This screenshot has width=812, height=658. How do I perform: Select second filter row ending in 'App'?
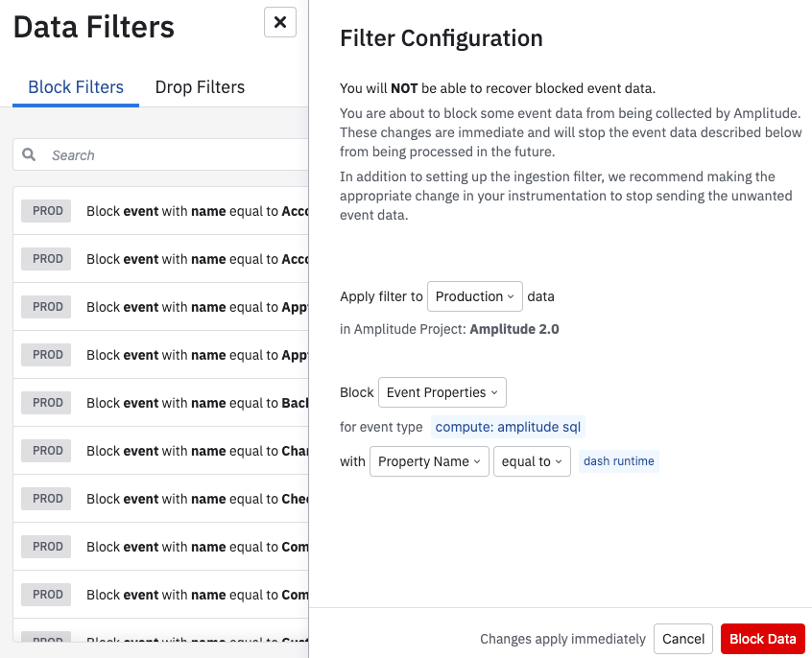coord(160,355)
